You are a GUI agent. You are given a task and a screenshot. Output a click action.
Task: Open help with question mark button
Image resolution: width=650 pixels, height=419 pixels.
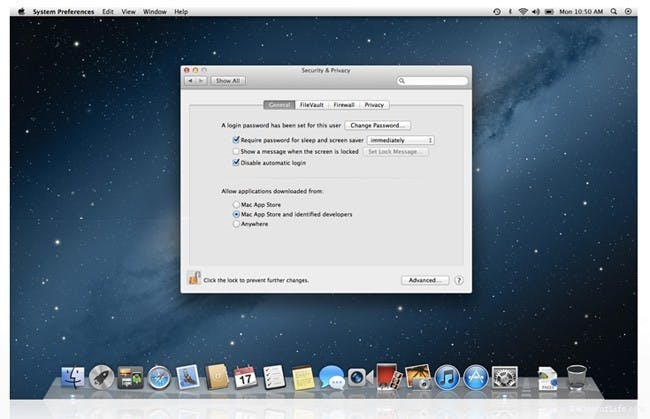click(x=459, y=280)
